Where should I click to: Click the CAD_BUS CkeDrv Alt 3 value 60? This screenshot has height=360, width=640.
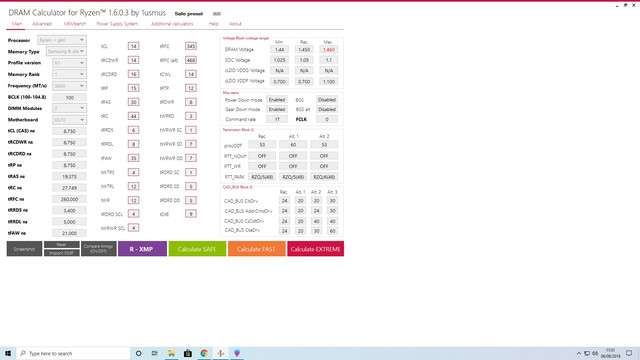tap(333, 231)
